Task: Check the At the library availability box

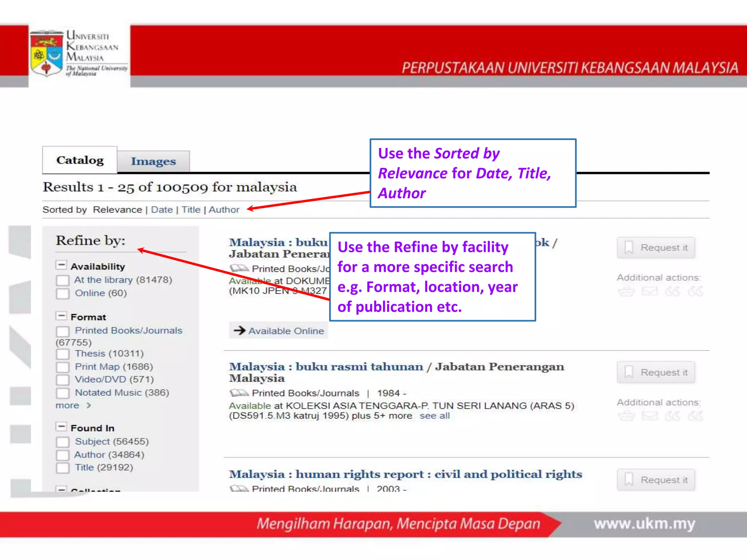Action: tap(63, 280)
